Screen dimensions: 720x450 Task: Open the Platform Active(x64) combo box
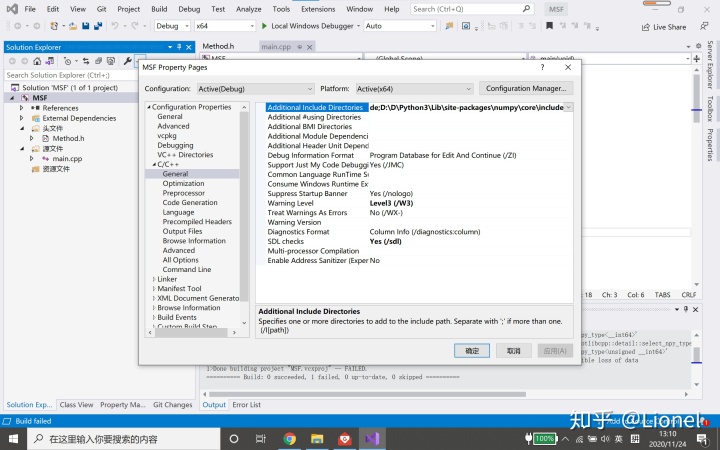415,89
